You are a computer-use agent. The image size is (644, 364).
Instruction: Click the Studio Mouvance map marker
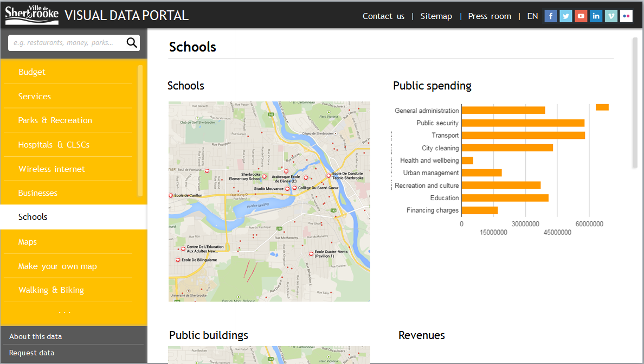(287, 189)
